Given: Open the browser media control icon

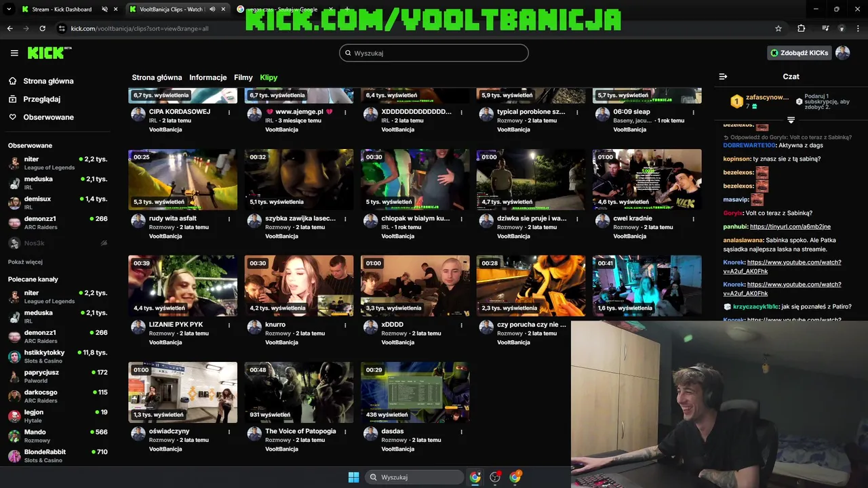Looking at the screenshot, I should coord(825,28).
